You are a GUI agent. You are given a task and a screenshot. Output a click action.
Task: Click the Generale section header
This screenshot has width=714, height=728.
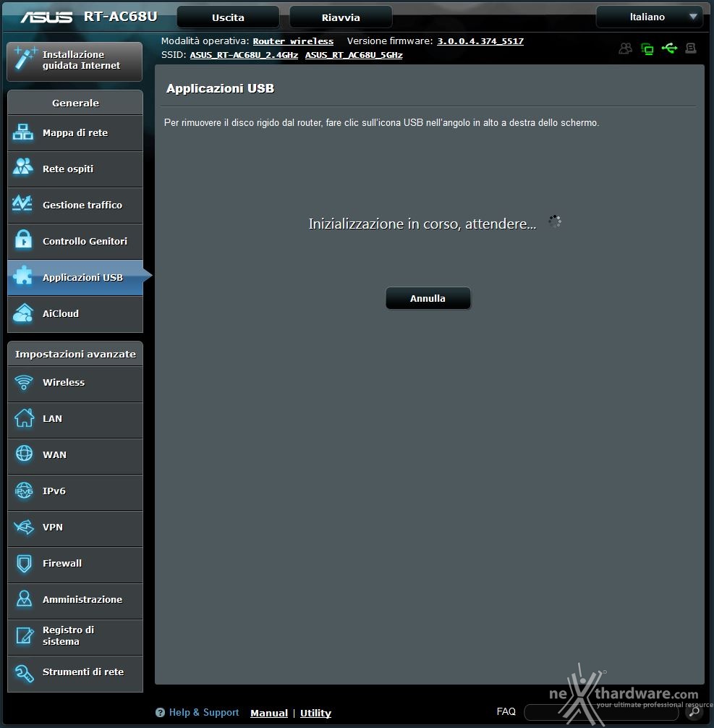75,103
